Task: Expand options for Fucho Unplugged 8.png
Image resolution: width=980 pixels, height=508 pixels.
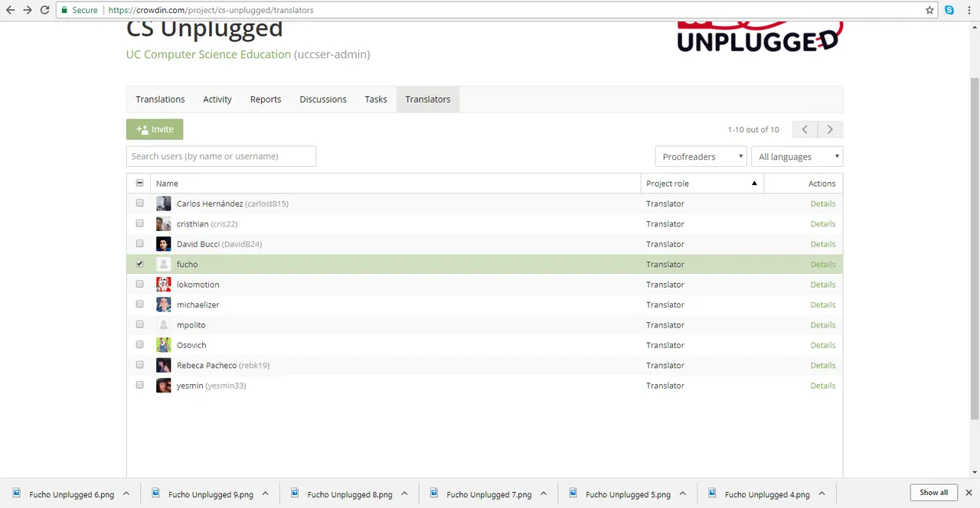Action: (404, 493)
